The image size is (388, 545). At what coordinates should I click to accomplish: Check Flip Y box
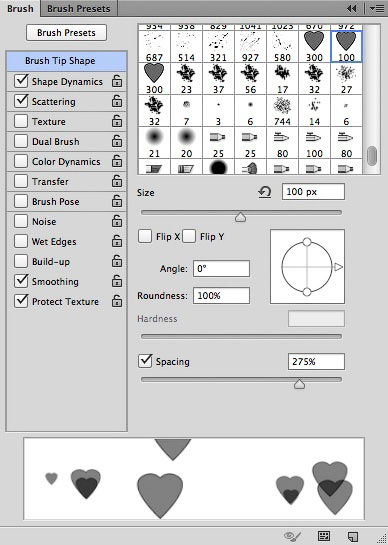click(189, 236)
